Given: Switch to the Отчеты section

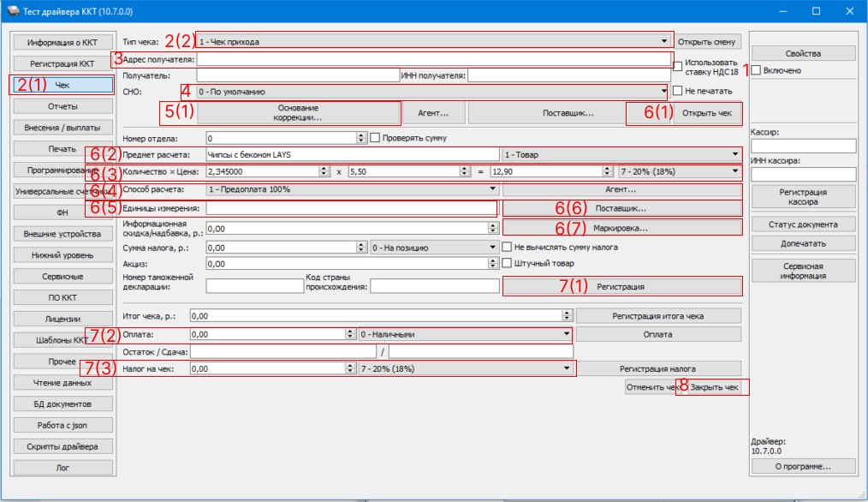Looking at the screenshot, I should (x=62, y=106).
